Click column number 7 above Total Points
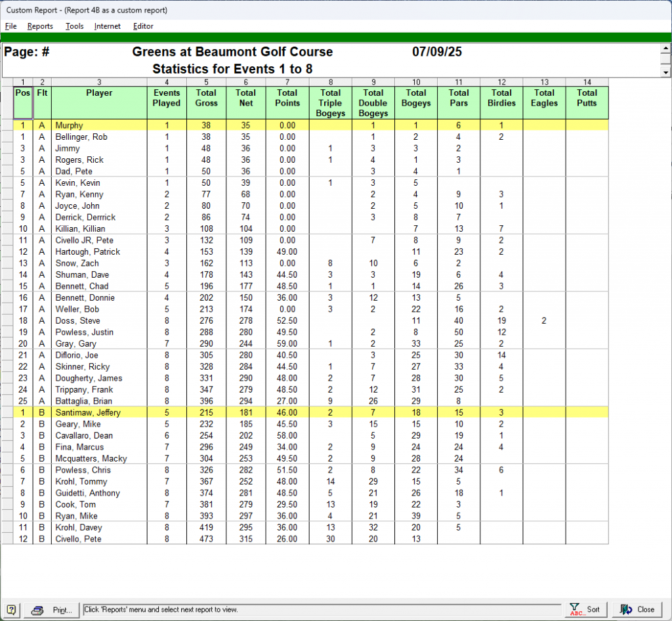 click(x=287, y=82)
